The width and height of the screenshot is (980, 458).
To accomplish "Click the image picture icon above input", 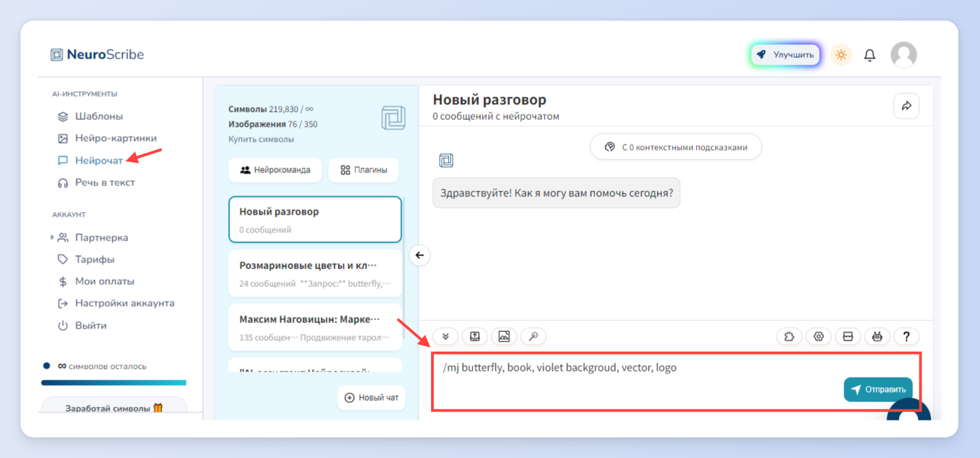I will tap(504, 336).
